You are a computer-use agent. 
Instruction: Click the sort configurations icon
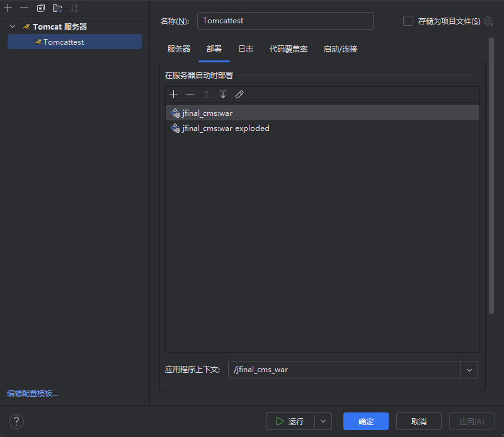pos(74,8)
